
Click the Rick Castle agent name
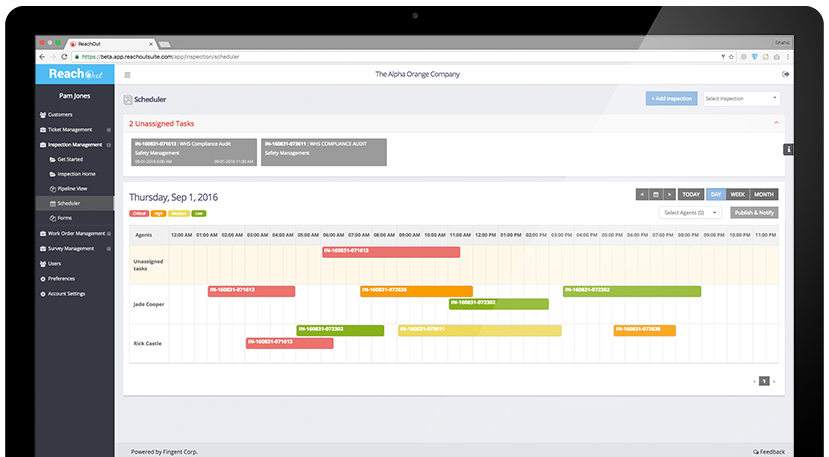tap(148, 344)
